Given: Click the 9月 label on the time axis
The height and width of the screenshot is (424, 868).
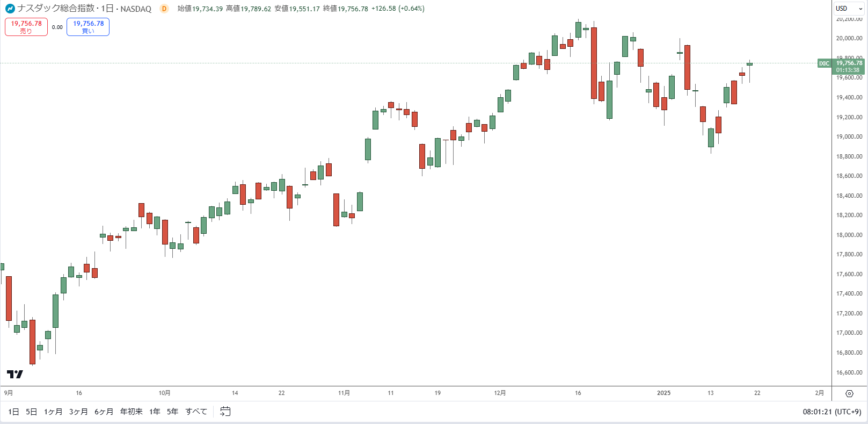Looking at the screenshot, I should [x=9, y=393].
